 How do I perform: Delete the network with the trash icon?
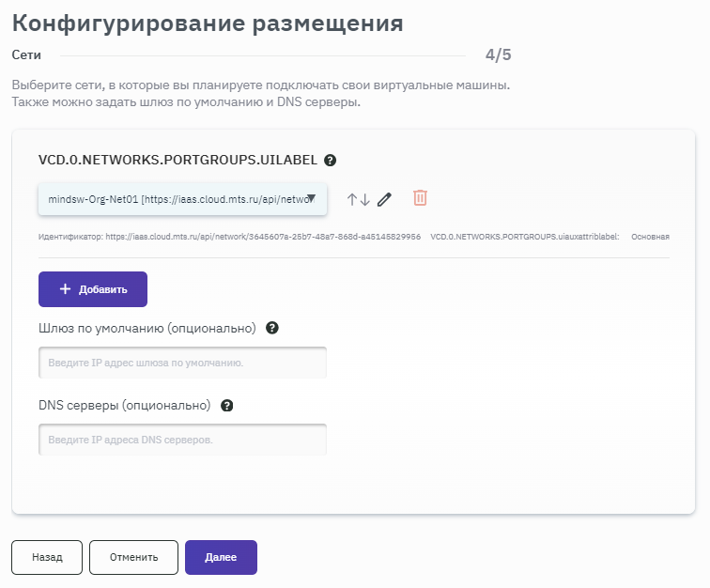[421, 198]
